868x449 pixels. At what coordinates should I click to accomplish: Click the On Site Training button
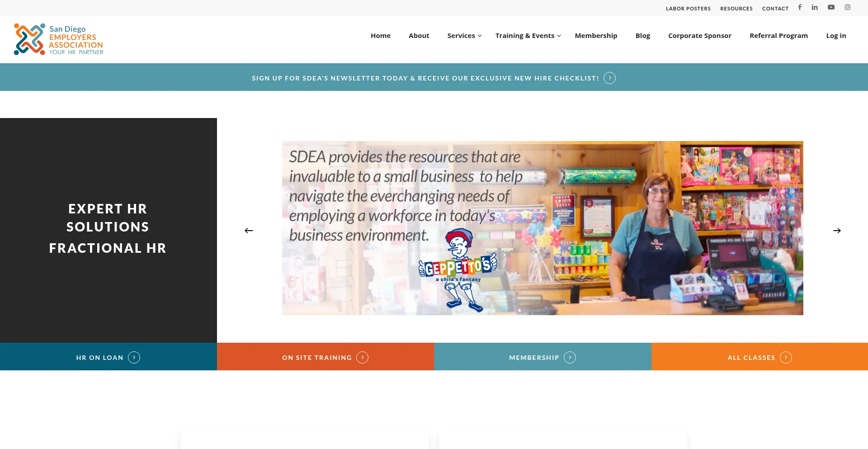[325, 357]
